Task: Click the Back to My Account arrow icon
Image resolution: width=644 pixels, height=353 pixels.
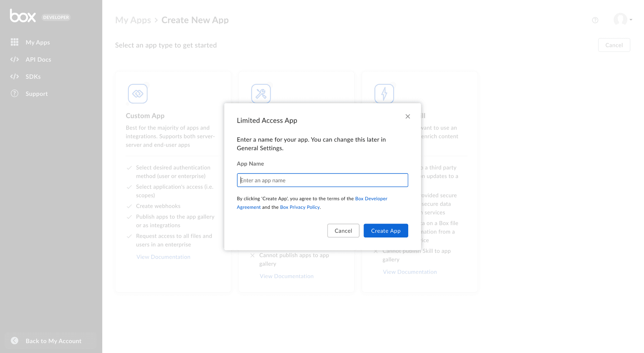Action: point(15,341)
